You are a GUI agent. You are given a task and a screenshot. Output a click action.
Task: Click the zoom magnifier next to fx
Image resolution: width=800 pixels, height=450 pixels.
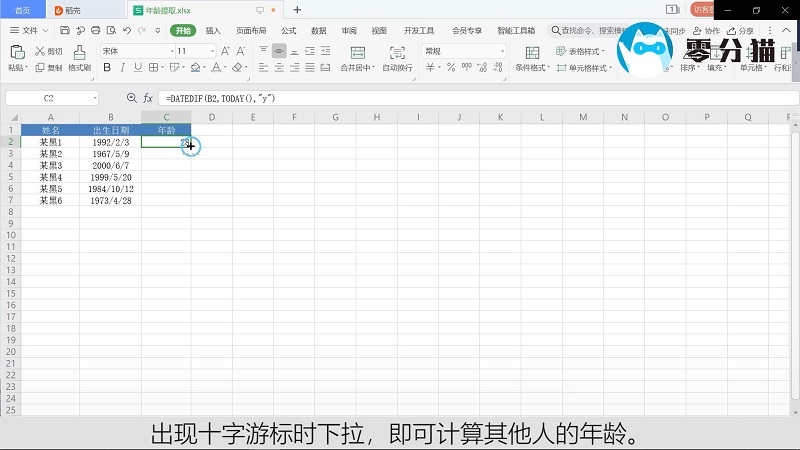132,98
